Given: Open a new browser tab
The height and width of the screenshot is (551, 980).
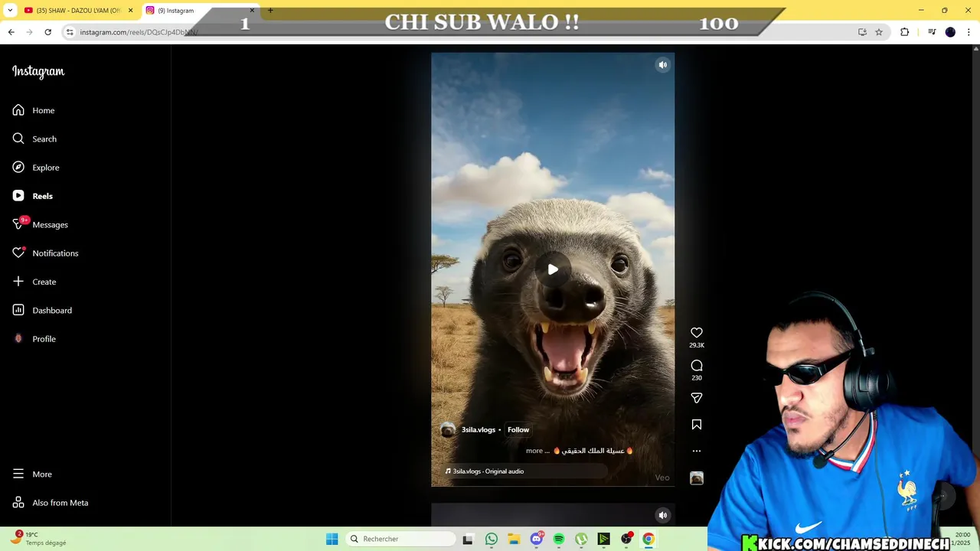Looking at the screenshot, I should coord(270,11).
